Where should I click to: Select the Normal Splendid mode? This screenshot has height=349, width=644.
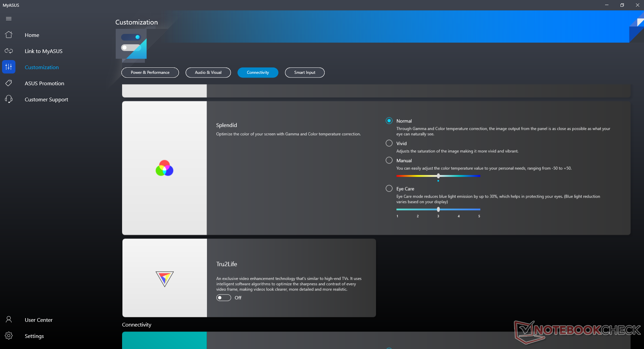point(389,121)
